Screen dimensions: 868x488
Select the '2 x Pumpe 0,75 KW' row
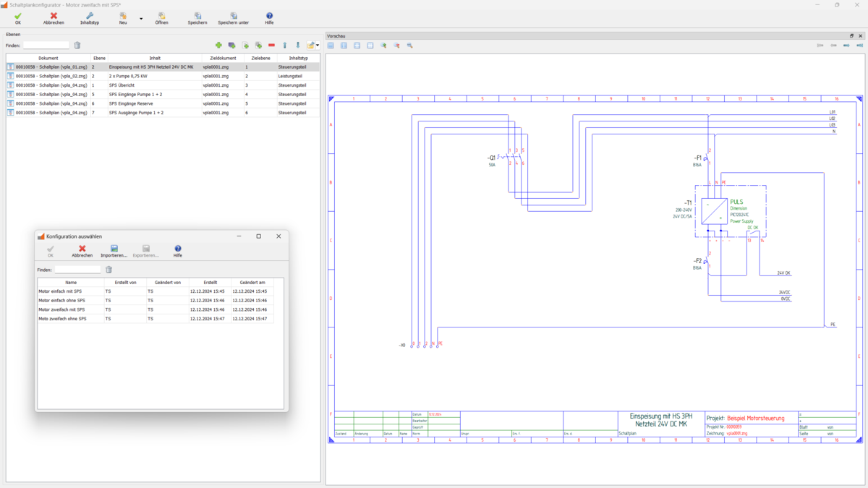[128, 76]
